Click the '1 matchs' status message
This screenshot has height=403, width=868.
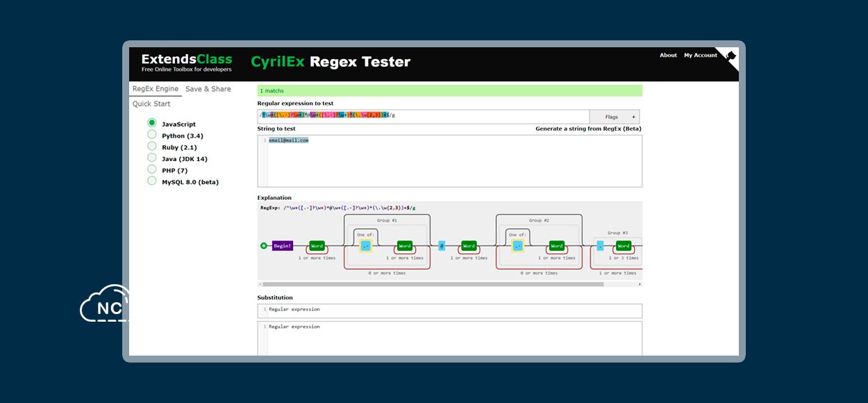click(x=272, y=91)
